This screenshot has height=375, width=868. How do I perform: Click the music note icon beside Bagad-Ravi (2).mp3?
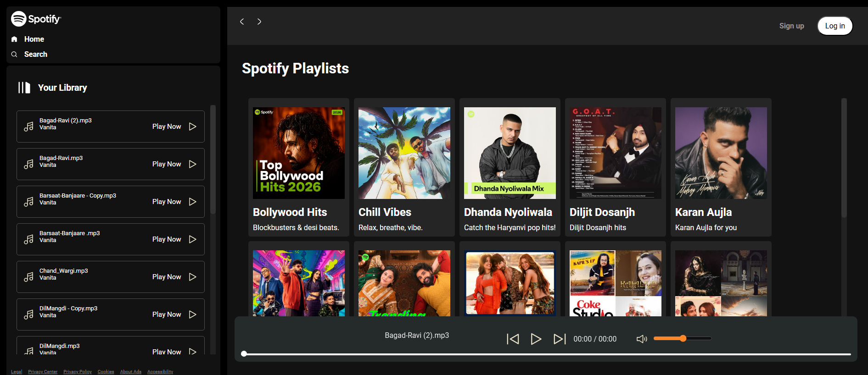click(x=28, y=127)
